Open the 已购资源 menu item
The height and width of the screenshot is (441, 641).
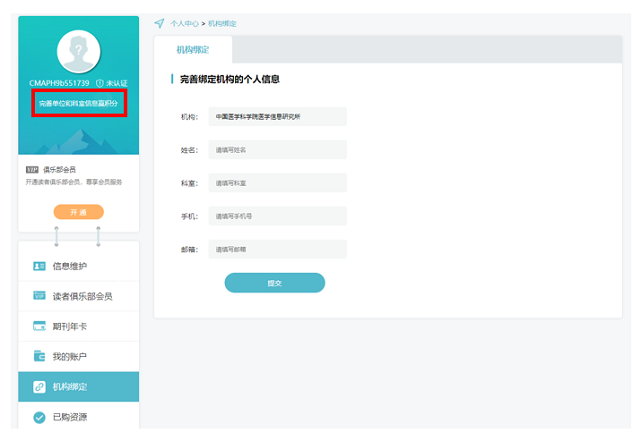coord(78,417)
